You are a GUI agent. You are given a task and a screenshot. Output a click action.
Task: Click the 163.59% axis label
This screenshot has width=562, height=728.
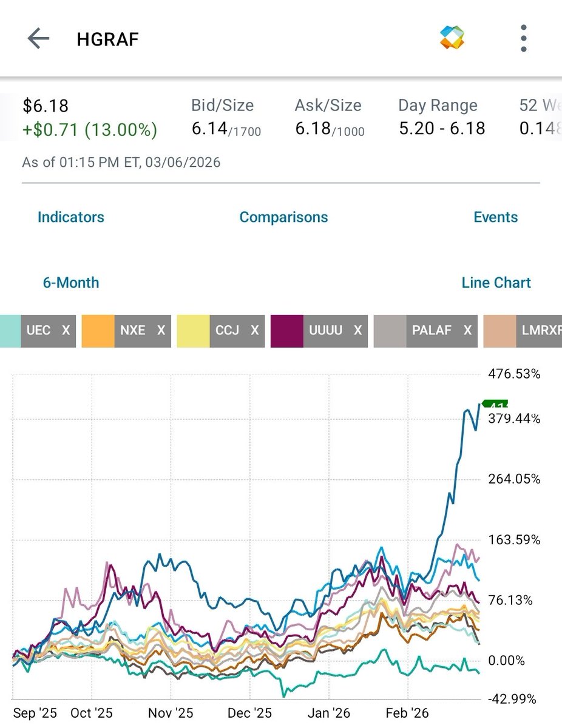pos(514,540)
